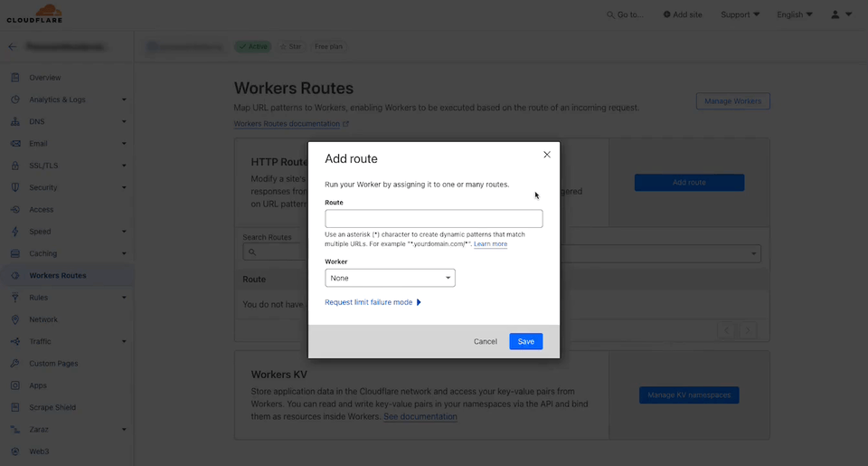Click the Apps sidebar icon

click(15, 385)
